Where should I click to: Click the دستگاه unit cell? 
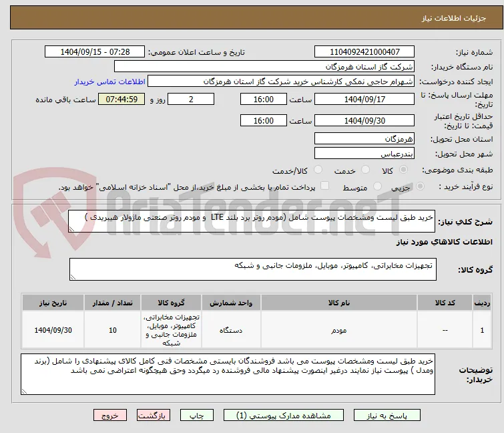coord(231,330)
